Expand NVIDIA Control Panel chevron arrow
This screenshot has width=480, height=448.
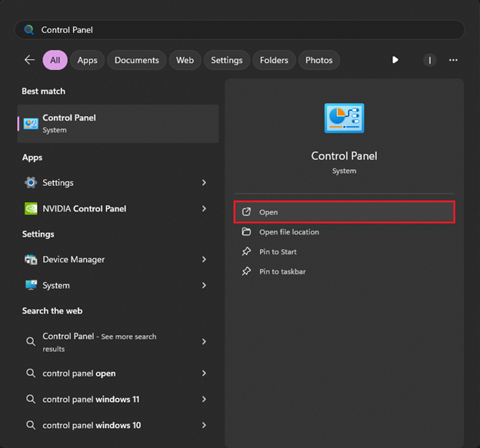pyautogui.click(x=204, y=208)
